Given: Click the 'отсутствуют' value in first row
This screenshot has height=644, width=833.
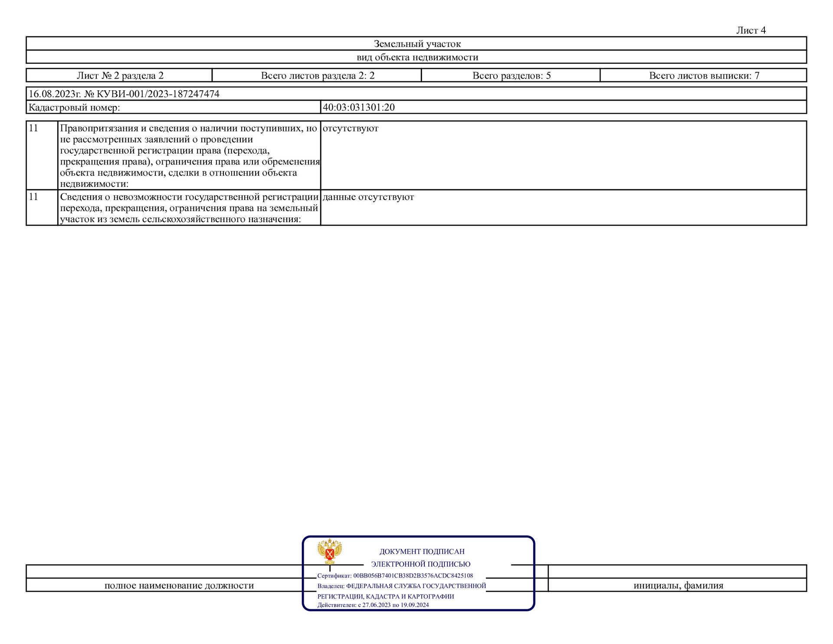Looking at the screenshot, I should click(x=350, y=128).
